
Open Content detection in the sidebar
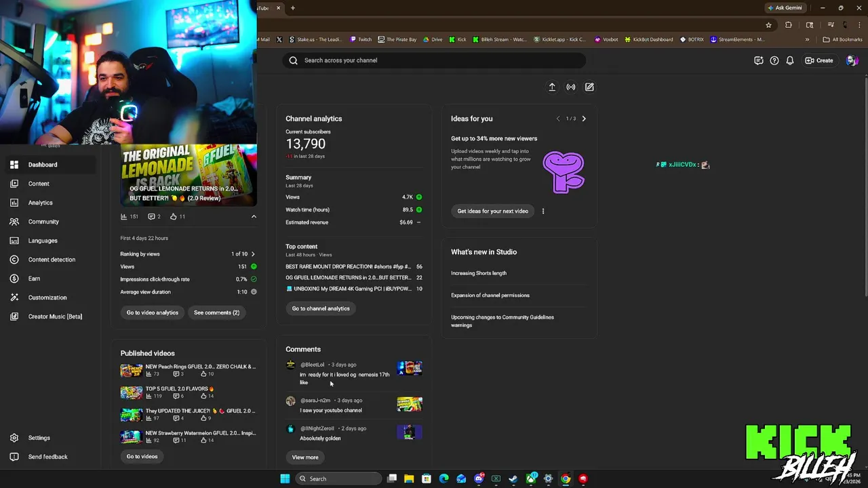coord(47,260)
